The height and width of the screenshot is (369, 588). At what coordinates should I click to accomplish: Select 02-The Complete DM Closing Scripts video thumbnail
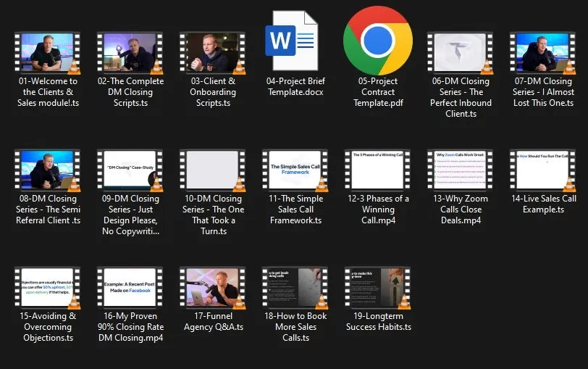[130, 53]
